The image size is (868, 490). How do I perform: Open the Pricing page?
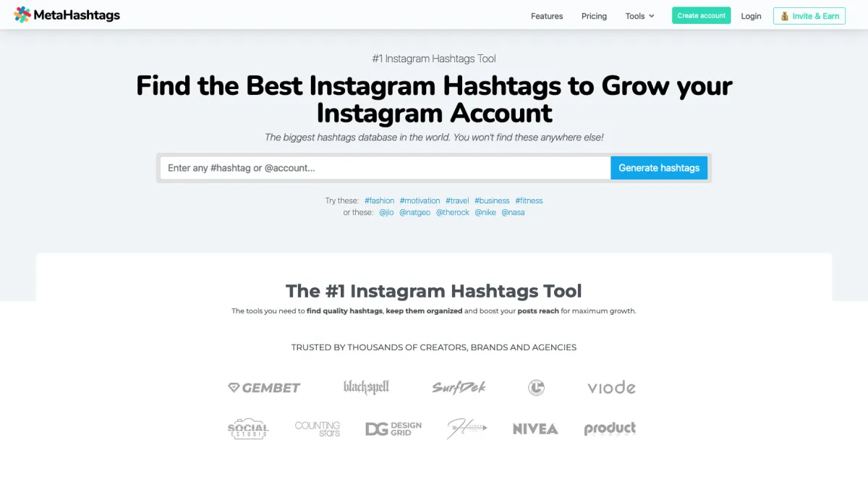594,16
